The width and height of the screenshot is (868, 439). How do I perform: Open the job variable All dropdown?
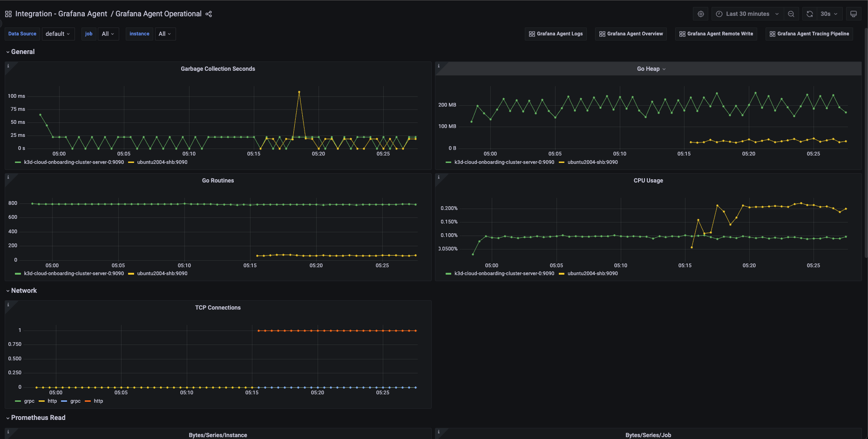click(108, 34)
